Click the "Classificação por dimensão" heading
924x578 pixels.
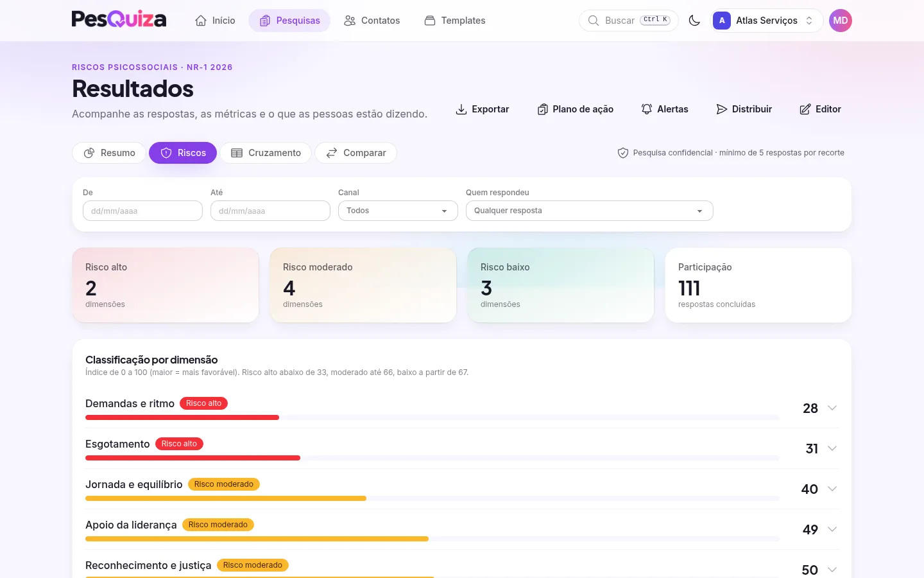coord(151,360)
